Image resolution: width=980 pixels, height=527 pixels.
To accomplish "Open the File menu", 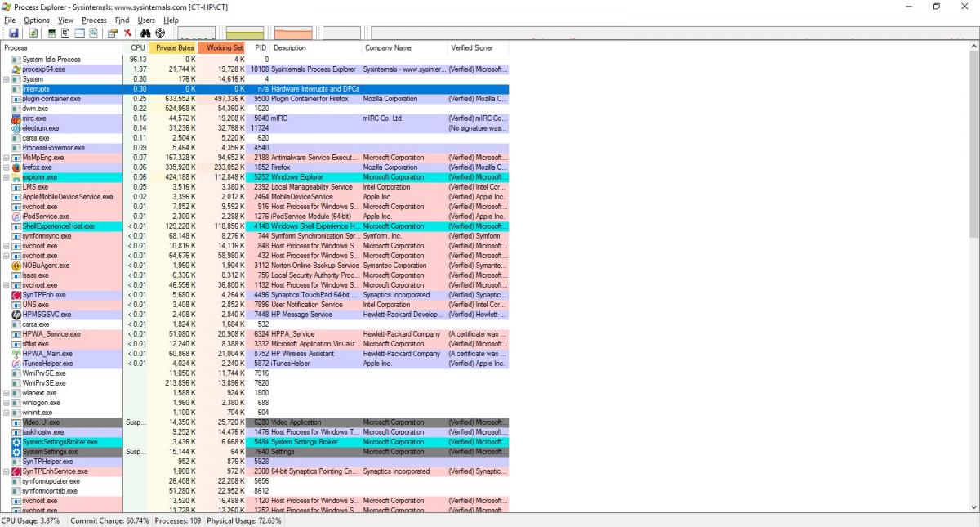I will pyautogui.click(x=10, y=20).
